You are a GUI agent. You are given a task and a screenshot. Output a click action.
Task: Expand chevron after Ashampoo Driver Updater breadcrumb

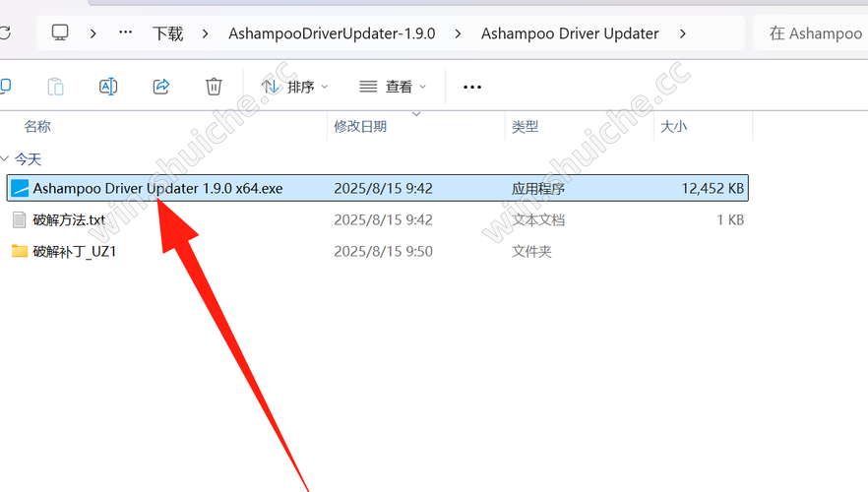pyautogui.click(x=683, y=33)
